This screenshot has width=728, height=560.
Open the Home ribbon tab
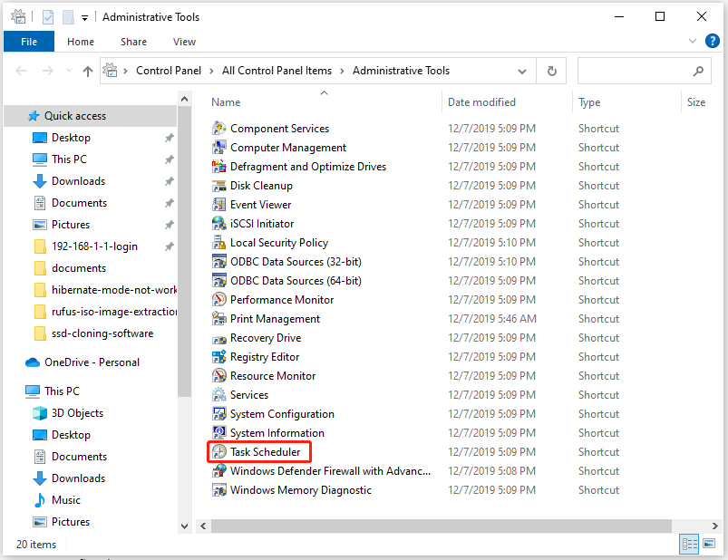tap(81, 42)
